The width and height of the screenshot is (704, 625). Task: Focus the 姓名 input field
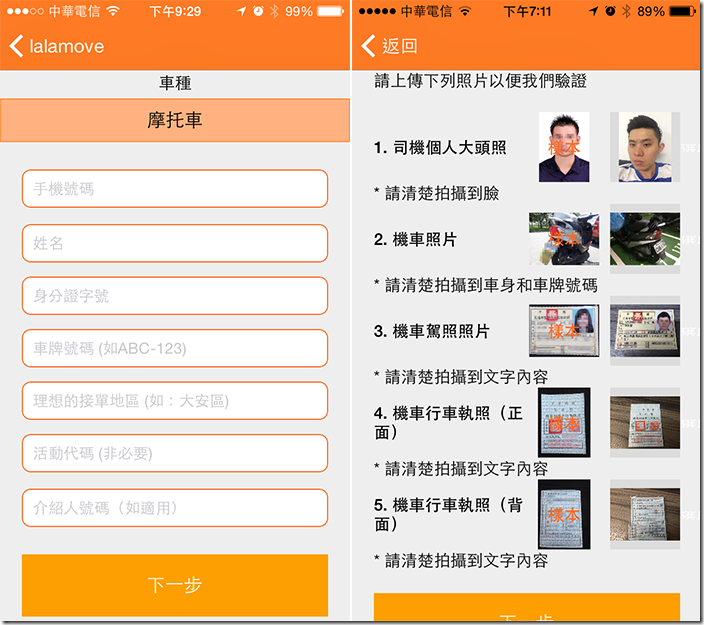pos(175,243)
